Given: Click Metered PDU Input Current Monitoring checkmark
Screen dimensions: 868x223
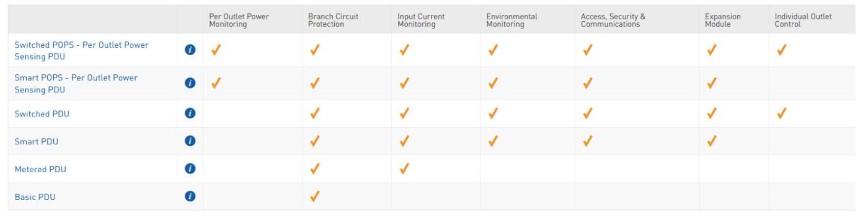Looking at the screenshot, I should pyautogui.click(x=404, y=168).
